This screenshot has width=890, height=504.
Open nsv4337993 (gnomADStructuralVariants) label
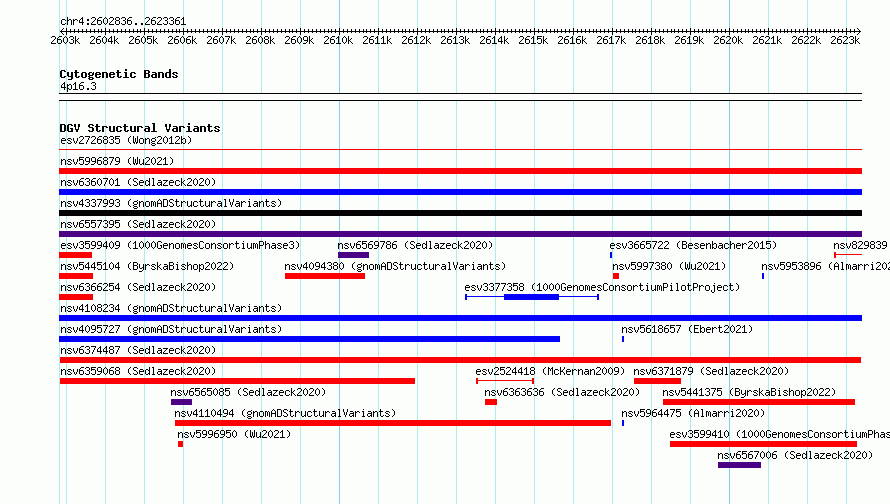point(171,203)
